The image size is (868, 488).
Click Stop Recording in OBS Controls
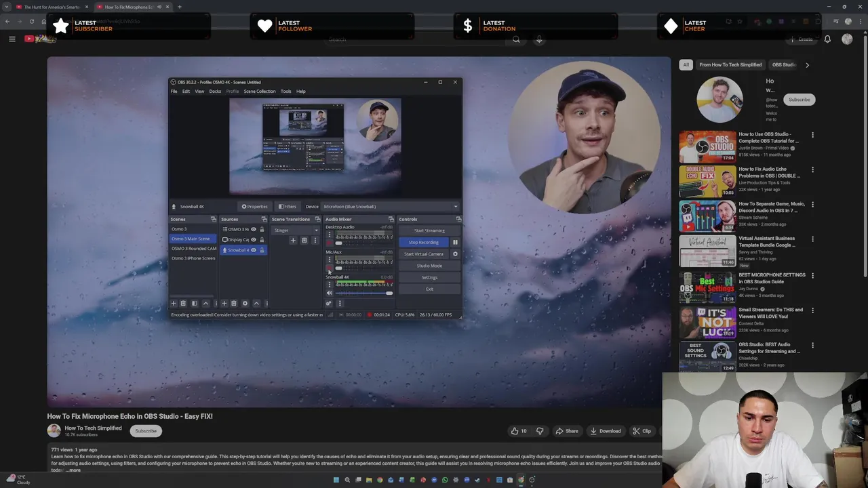(423, 242)
